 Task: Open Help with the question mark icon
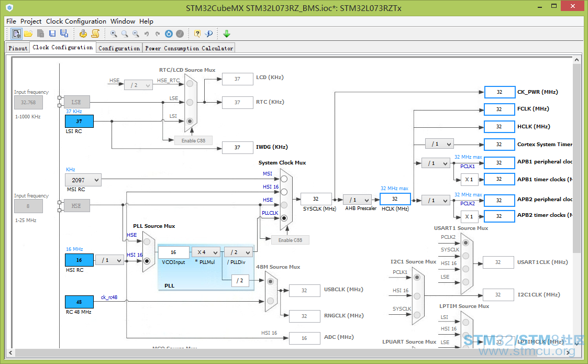pos(197,34)
